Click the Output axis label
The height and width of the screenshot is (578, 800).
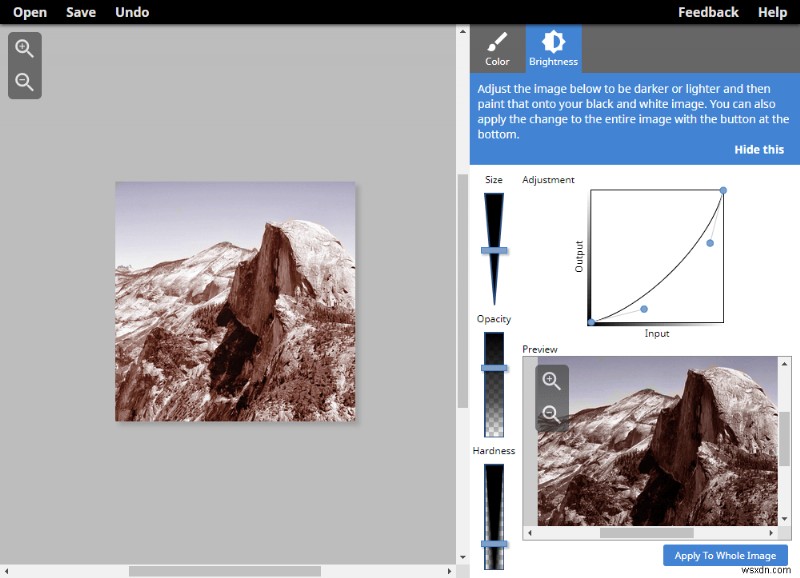tap(579, 257)
